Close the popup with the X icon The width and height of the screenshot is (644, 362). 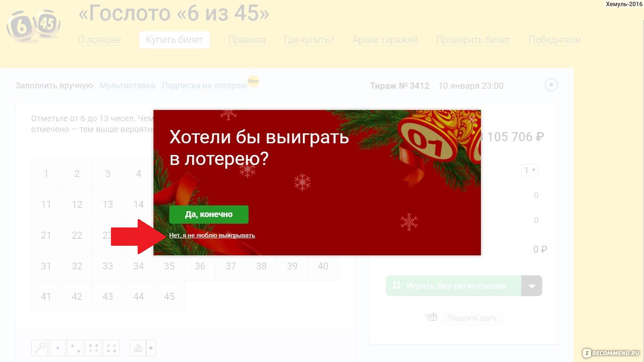(x=471, y=120)
